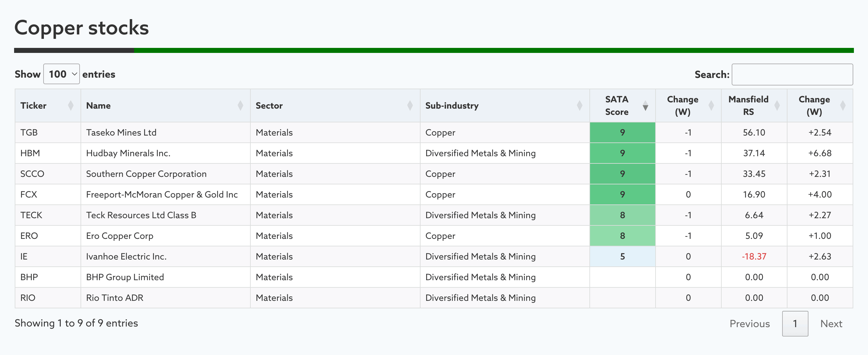
Task: Open the Show entries dropdown set to 100
Action: coord(62,74)
